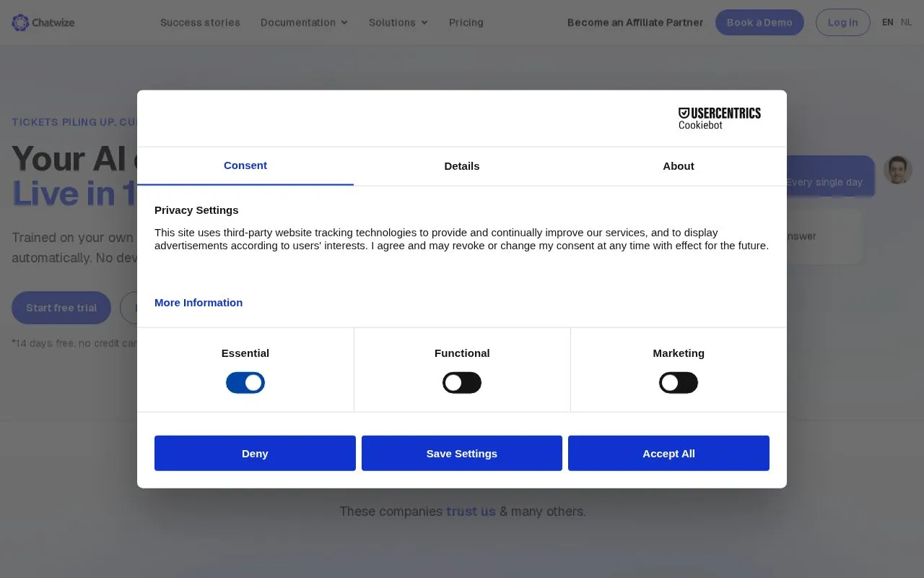Open the More Information link
The width and height of the screenshot is (924, 578).
pos(199,303)
